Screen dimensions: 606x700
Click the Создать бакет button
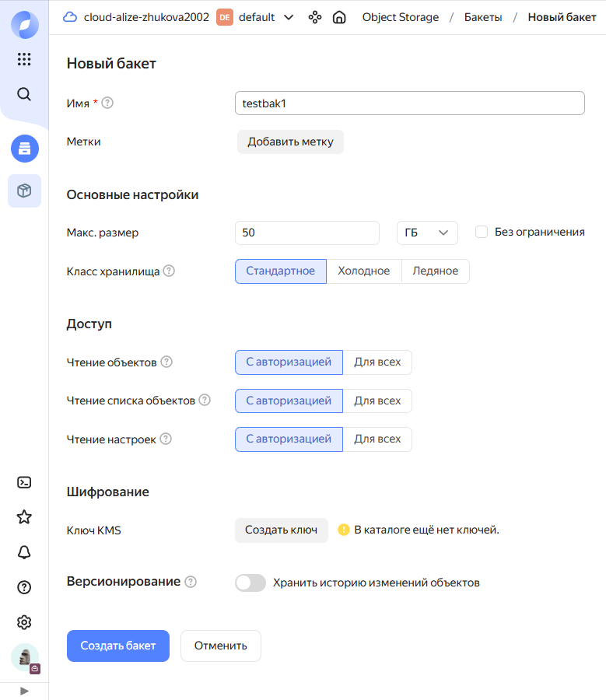pyautogui.click(x=118, y=646)
